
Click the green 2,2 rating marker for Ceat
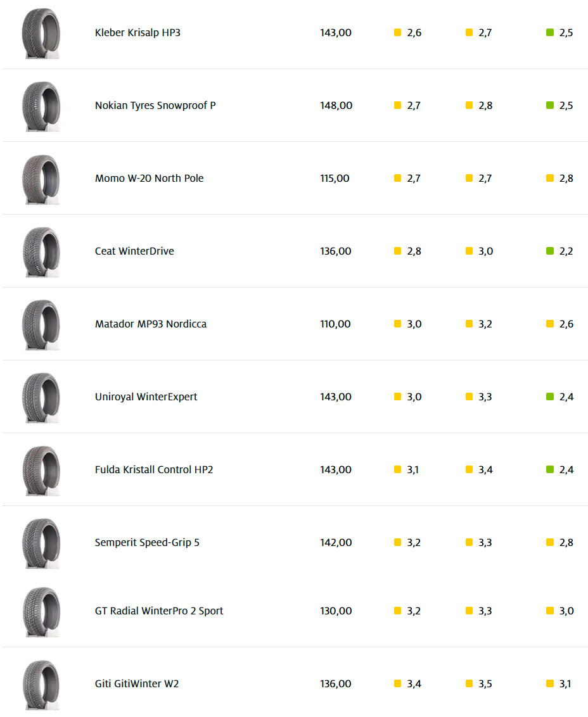click(x=550, y=251)
